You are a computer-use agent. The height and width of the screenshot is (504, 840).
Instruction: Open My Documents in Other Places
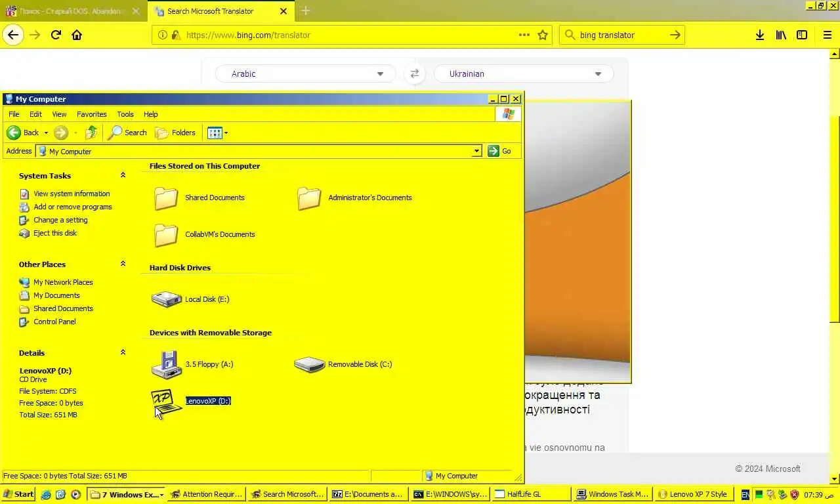click(56, 295)
